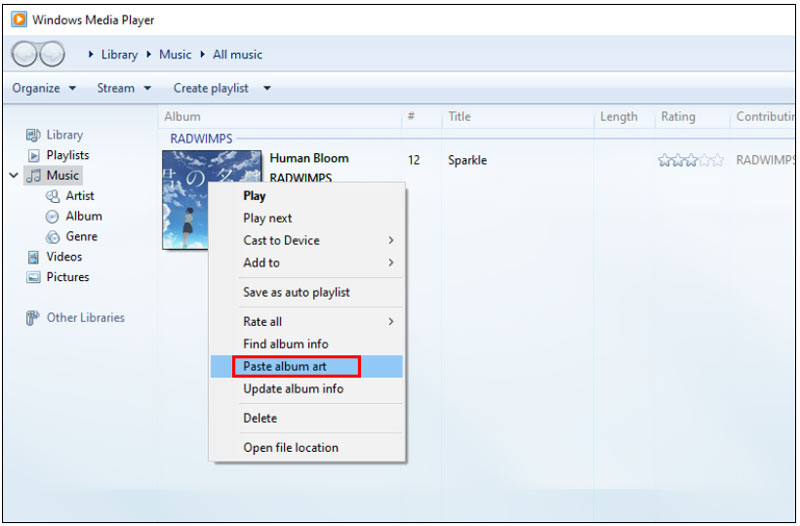800x526 pixels.
Task: Collapse the Music tree node
Action: tap(14, 176)
